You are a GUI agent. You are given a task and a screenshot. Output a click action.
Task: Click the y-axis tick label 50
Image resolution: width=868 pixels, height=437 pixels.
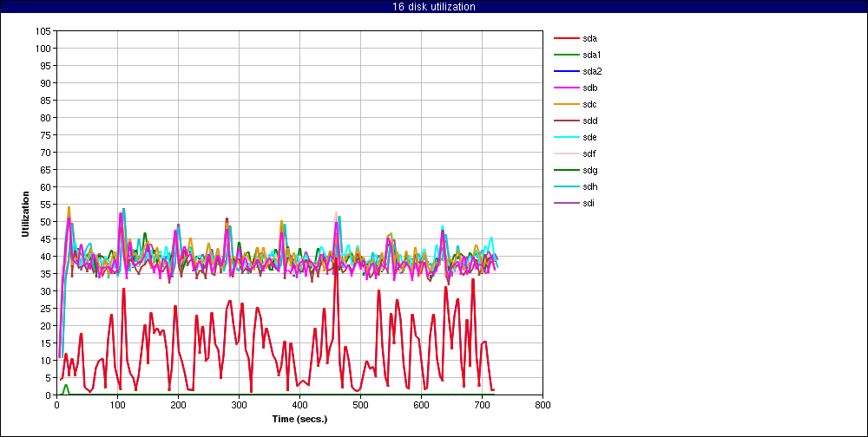pos(47,222)
